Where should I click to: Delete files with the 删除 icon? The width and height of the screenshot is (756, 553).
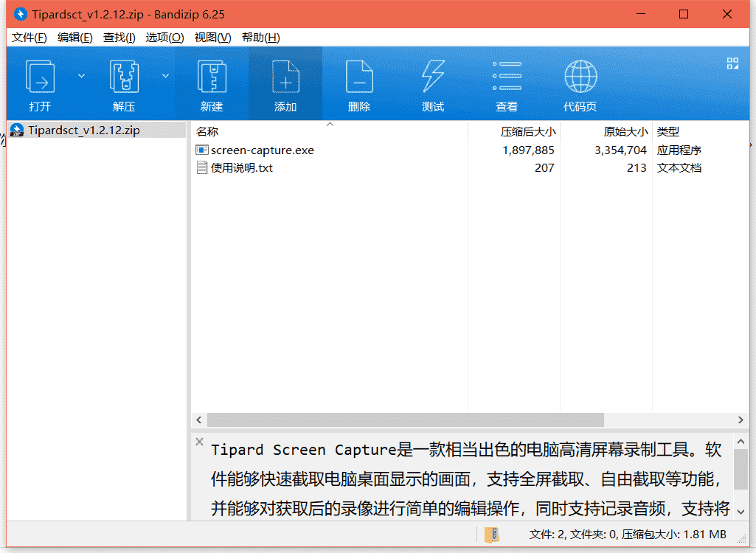[359, 77]
